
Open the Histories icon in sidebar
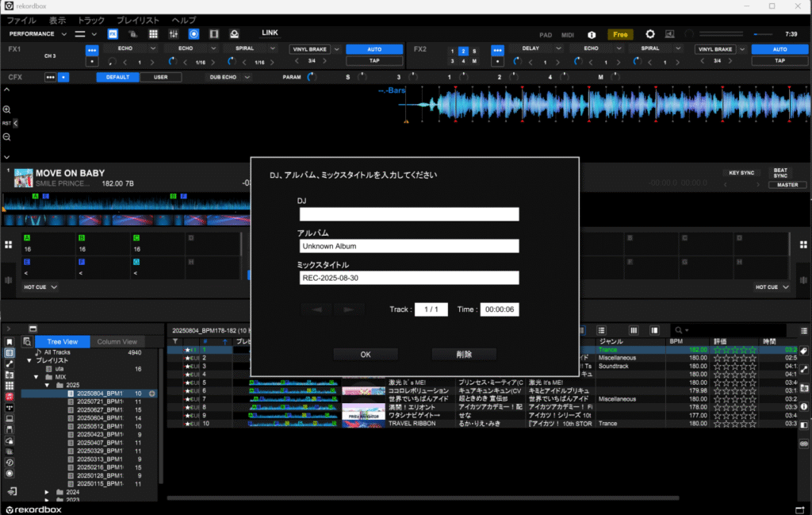pyautogui.click(x=10, y=463)
